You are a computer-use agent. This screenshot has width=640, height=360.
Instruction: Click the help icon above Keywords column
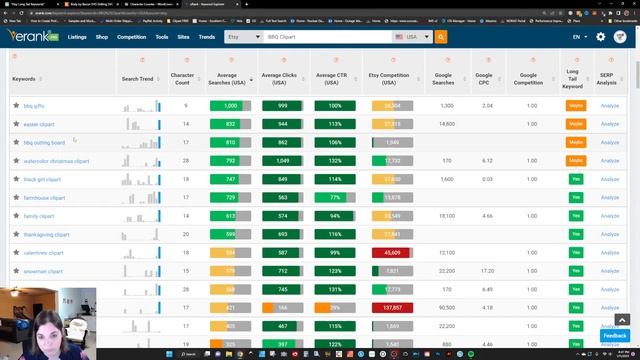pyautogui.click(x=15, y=56)
